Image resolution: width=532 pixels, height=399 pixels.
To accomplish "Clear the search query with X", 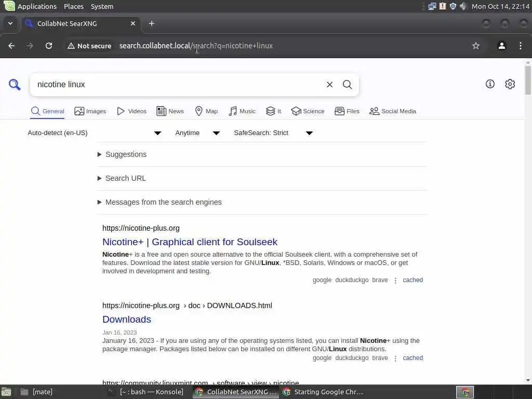I will (329, 85).
